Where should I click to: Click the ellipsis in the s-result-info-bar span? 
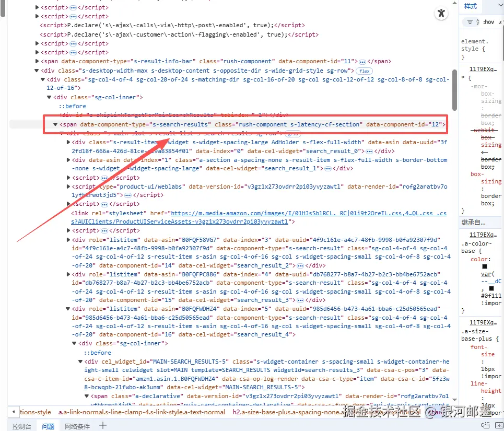[362, 62]
